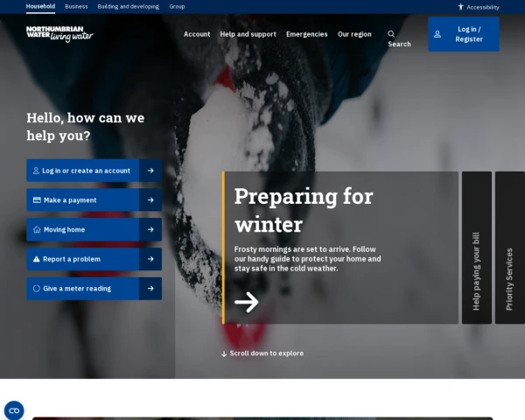Open the Accessibility link
525x420 pixels.
tap(483, 7)
